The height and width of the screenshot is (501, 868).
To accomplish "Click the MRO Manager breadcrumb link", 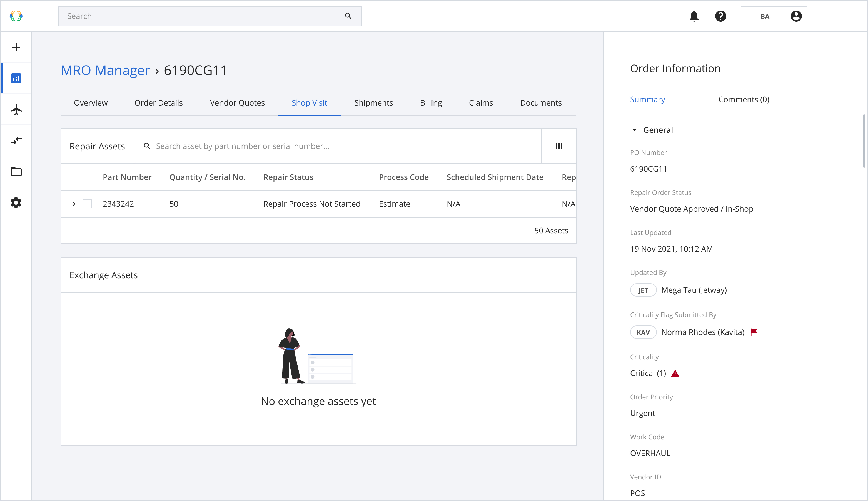I will tap(105, 70).
